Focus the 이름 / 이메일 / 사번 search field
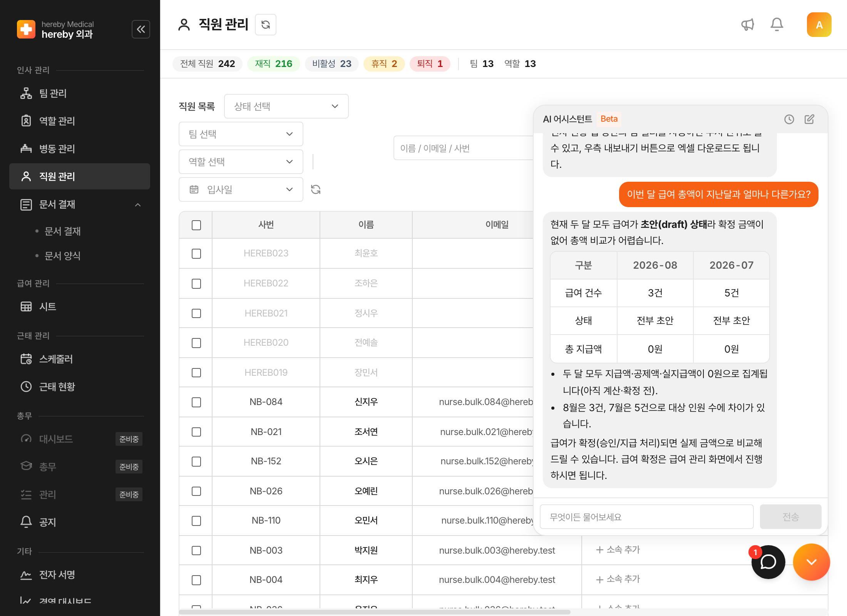Screen dimensions: 847x616 pos(464,148)
